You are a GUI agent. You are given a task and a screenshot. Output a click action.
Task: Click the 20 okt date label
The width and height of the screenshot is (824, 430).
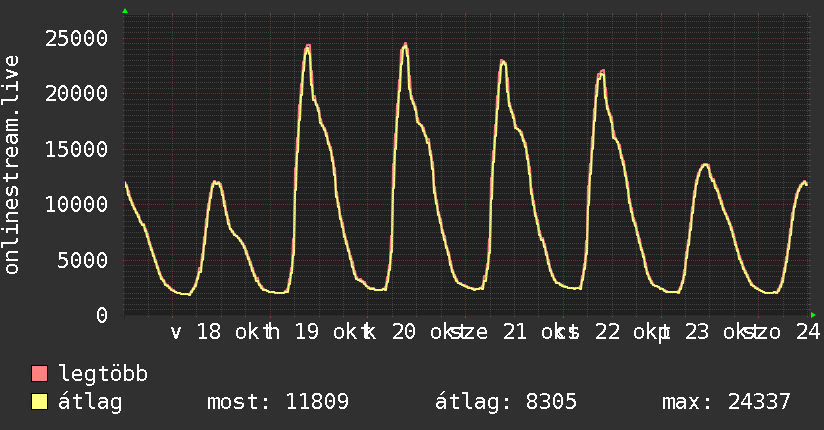click(x=429, y=332)
